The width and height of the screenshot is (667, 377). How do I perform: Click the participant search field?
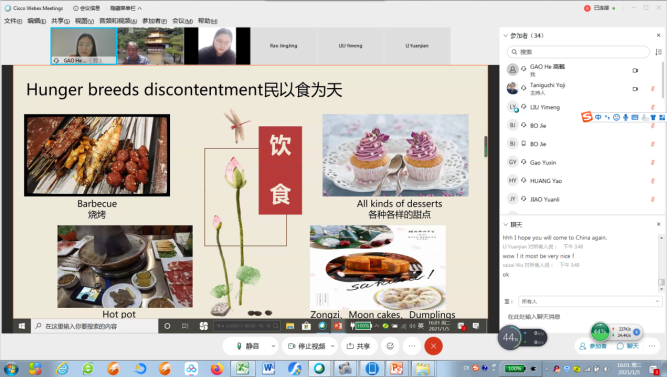click(578, 52)
